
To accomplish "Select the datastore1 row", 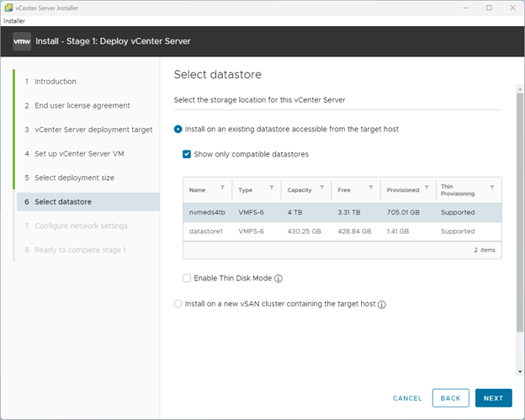I will pyautogui.click(x=342, y=231).
